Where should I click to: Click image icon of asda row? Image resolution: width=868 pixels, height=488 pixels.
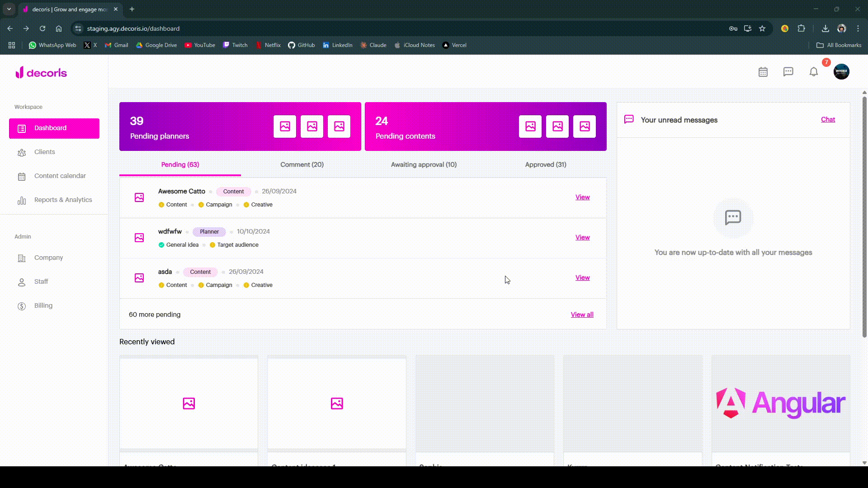click(139, 278)
